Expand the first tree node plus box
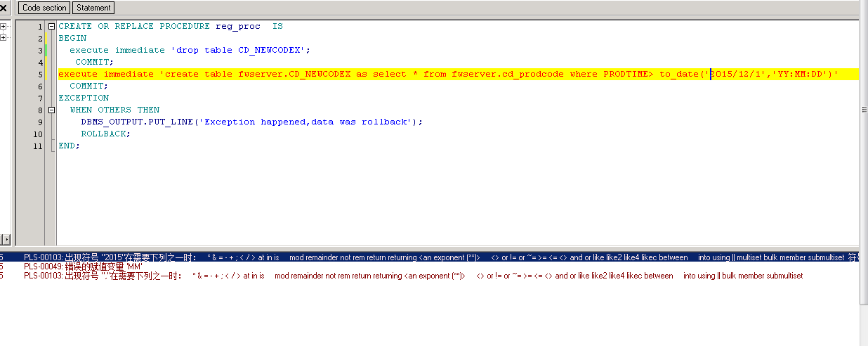Viewport: 868px width, 346px height. [x=4, y=27]
